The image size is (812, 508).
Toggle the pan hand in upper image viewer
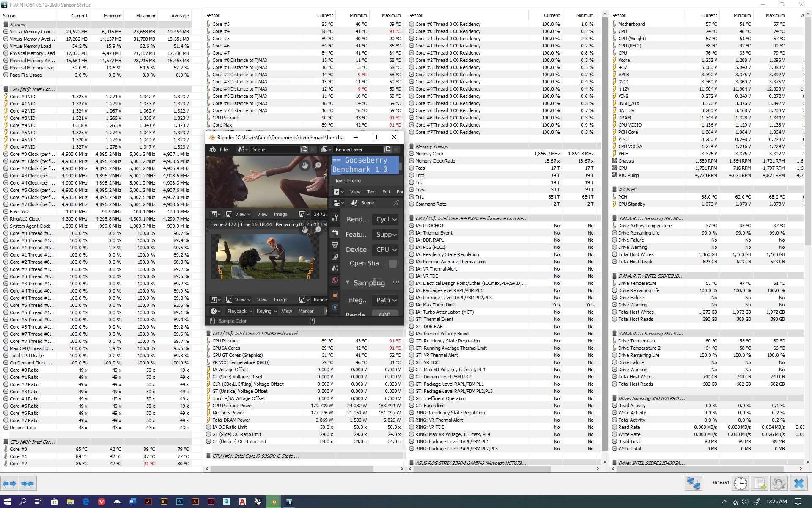tap(304, 166)
